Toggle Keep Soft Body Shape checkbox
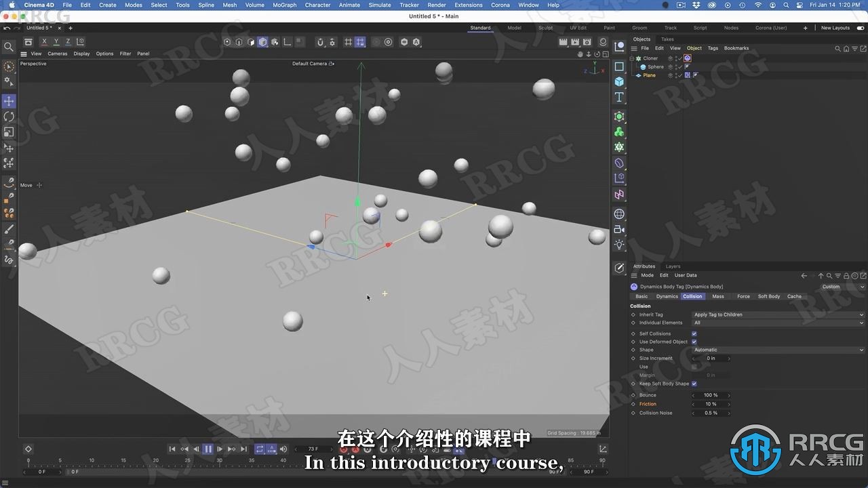The height and width of the screenshot is (488, 868). point(694,384)
